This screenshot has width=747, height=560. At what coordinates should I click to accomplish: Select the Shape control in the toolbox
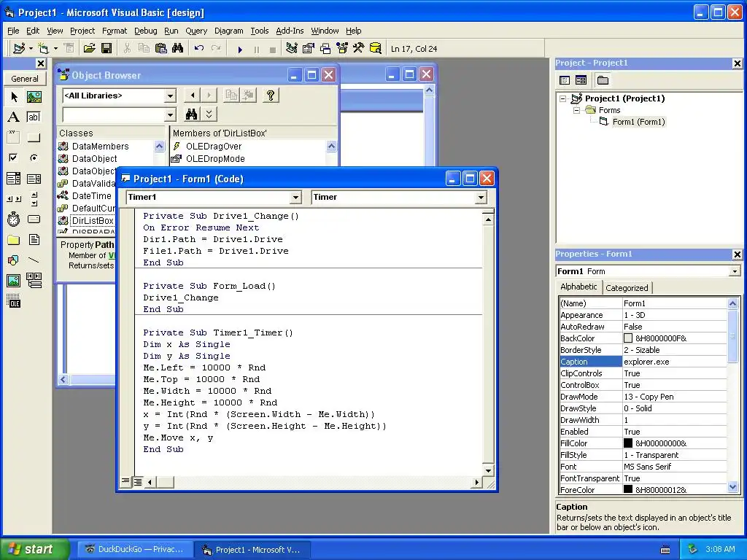(14, 260)
